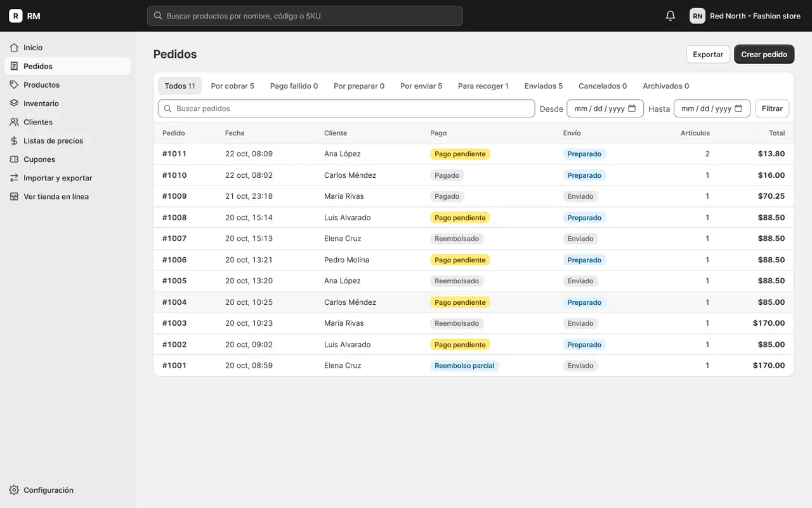812x508 pixels.
Task: Switch to the Por cobrar tab
Action: [233, 86]
